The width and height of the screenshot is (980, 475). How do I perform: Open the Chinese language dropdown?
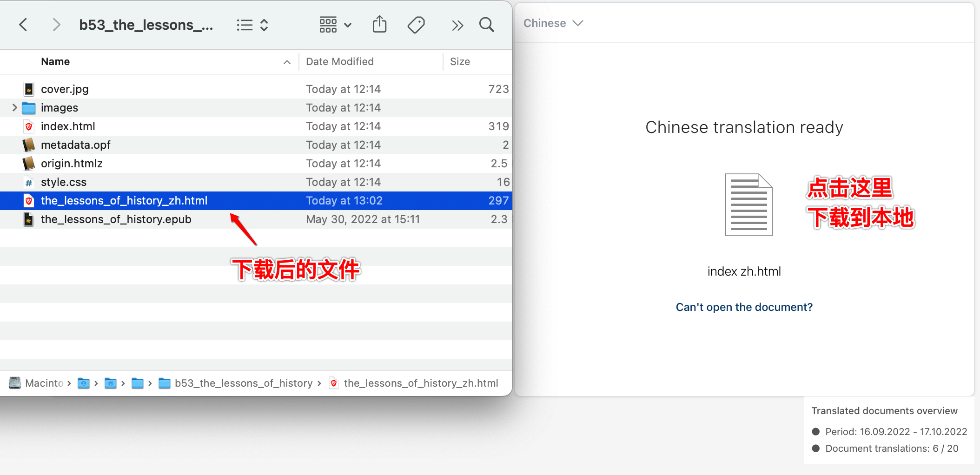tap(553, 23)
